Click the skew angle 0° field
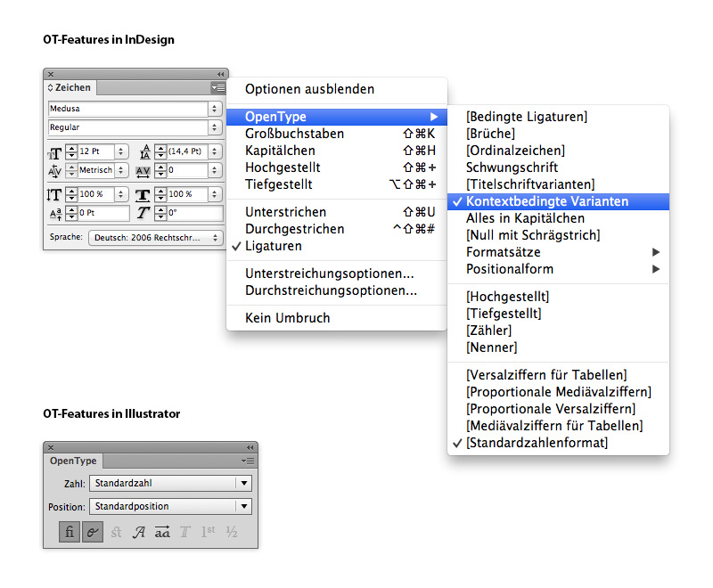Image resolution: width=713 pixels, height=588 pixels. tap(195, 213)
